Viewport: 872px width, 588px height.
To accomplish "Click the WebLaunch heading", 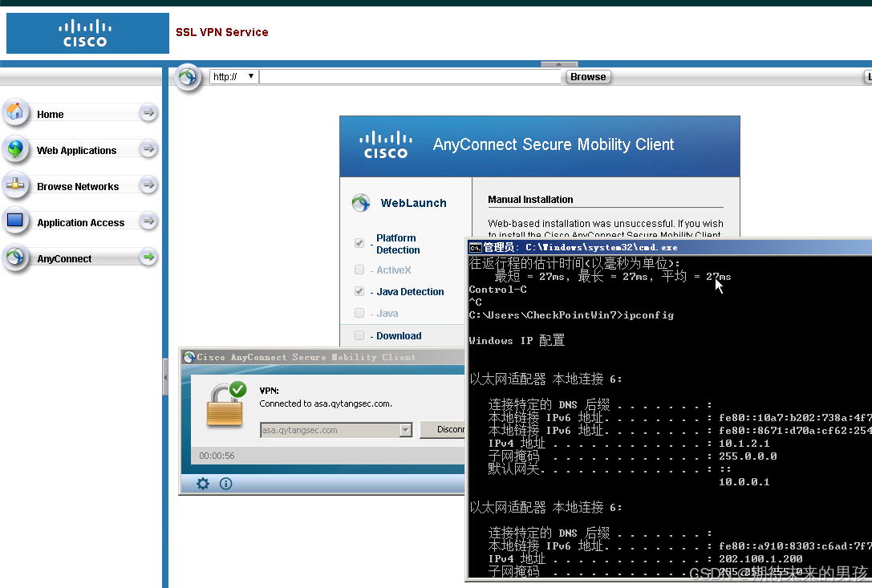I will [x=413, y=203].
